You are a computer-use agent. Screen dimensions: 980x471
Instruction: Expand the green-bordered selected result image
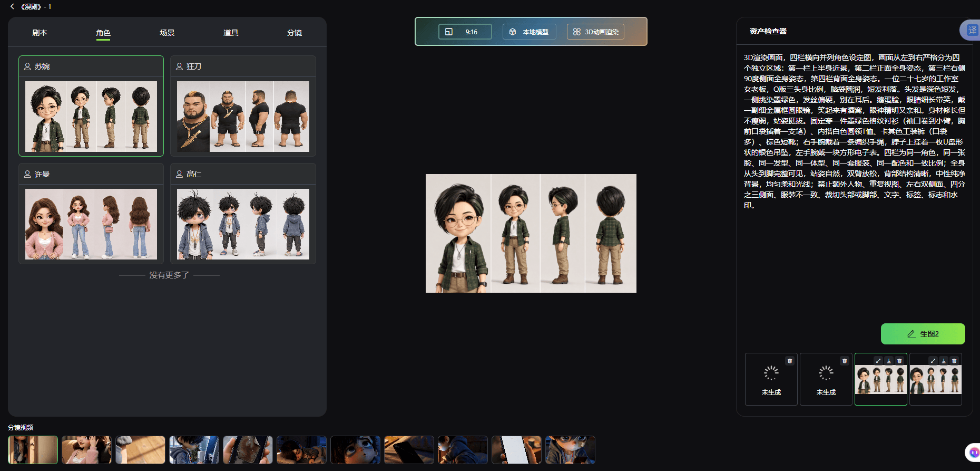pyautogui.click(x=878, y=361)
